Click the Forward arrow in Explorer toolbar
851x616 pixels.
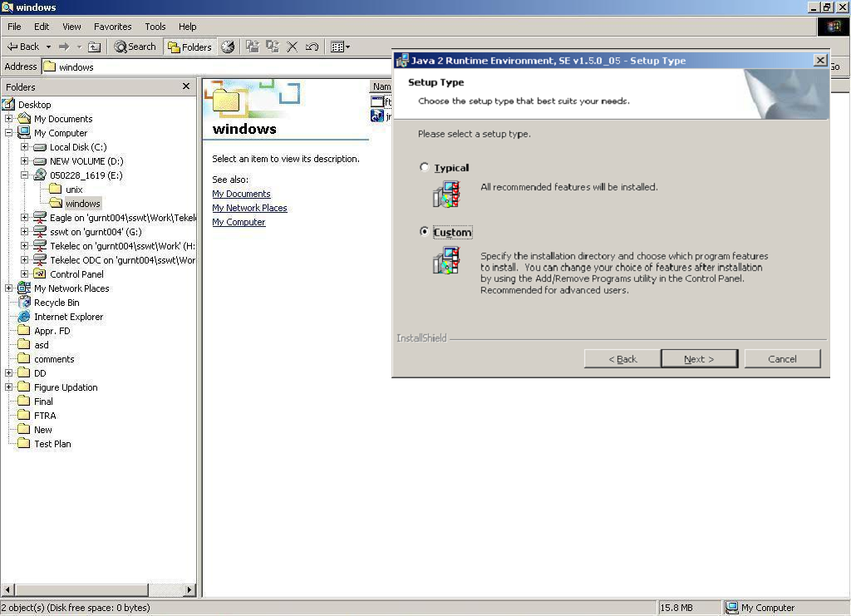(64, 47)
